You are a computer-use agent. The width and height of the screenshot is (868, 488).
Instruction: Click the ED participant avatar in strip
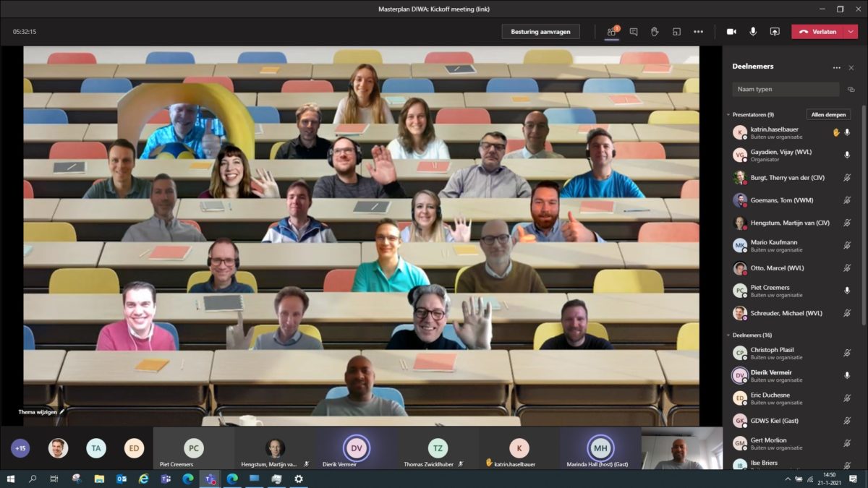pos(134,448)
